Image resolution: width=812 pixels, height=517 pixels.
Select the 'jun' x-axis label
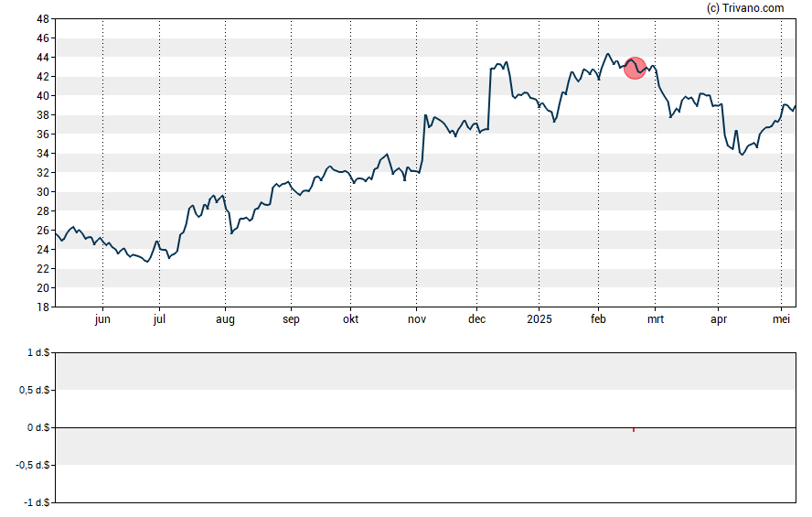click(102, 319)
